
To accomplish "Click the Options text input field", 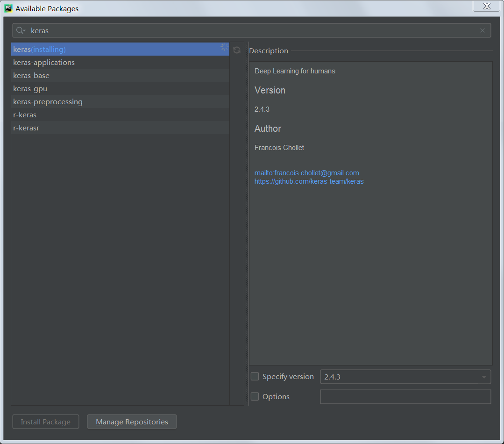I will pyautogui.click(x=405, y=396).
